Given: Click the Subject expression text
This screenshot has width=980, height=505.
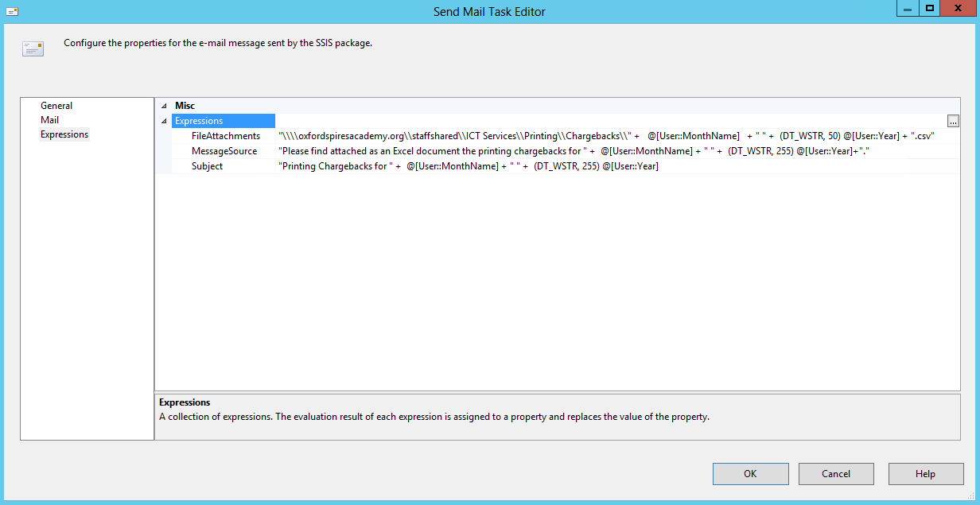Looking at the screenshot, I should click(469, 165).
